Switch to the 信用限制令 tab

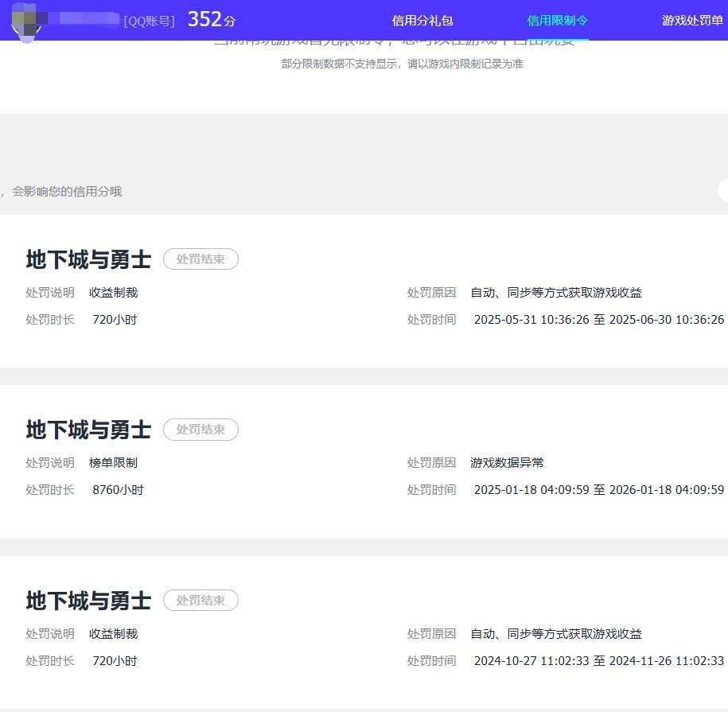pos(557,21)
